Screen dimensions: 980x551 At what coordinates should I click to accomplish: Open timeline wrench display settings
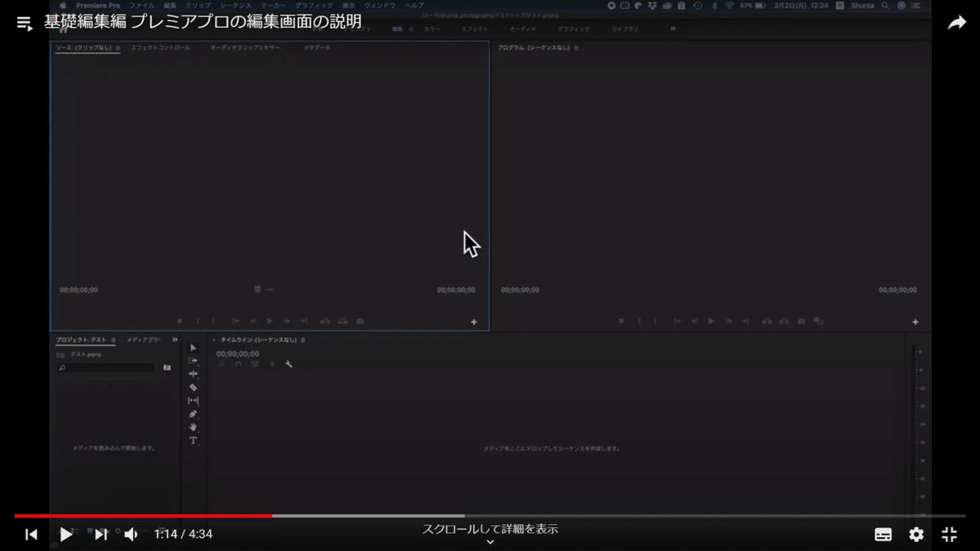(x=288, y=364)
